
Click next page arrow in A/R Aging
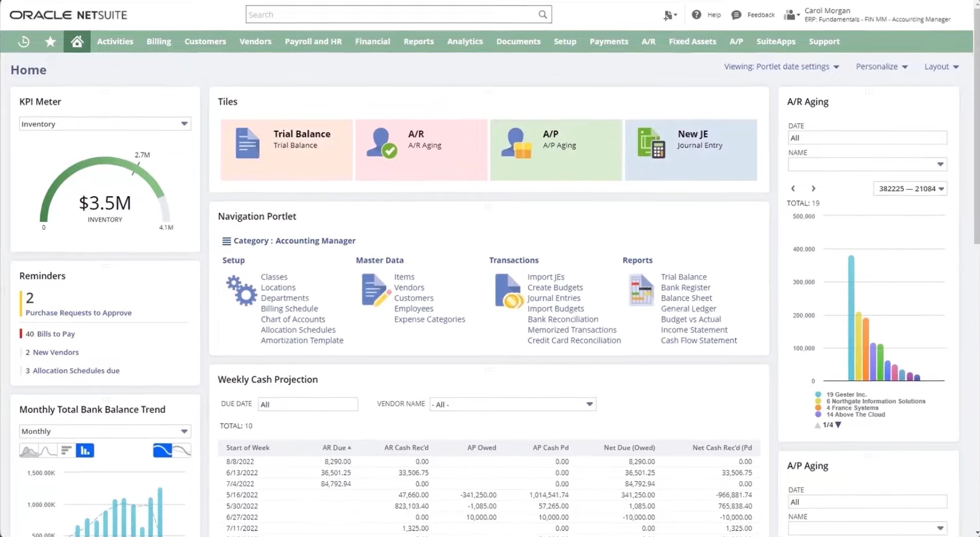click(813, 188)
